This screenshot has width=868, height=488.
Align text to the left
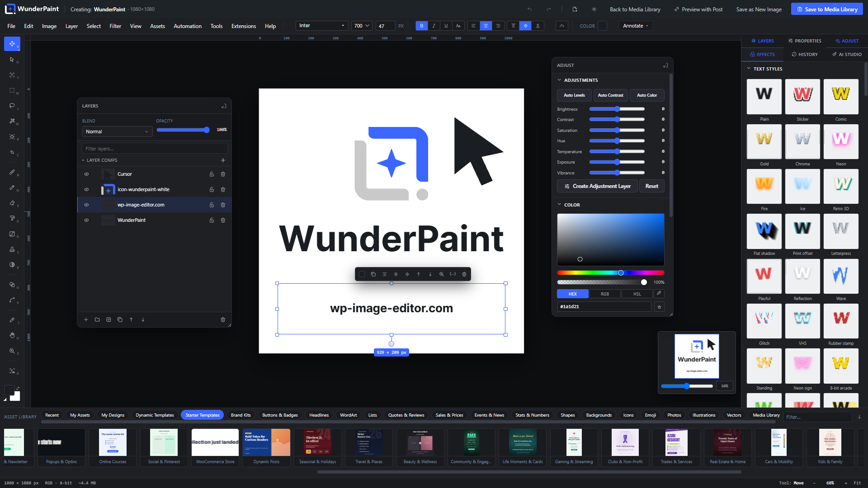point(473,26)
